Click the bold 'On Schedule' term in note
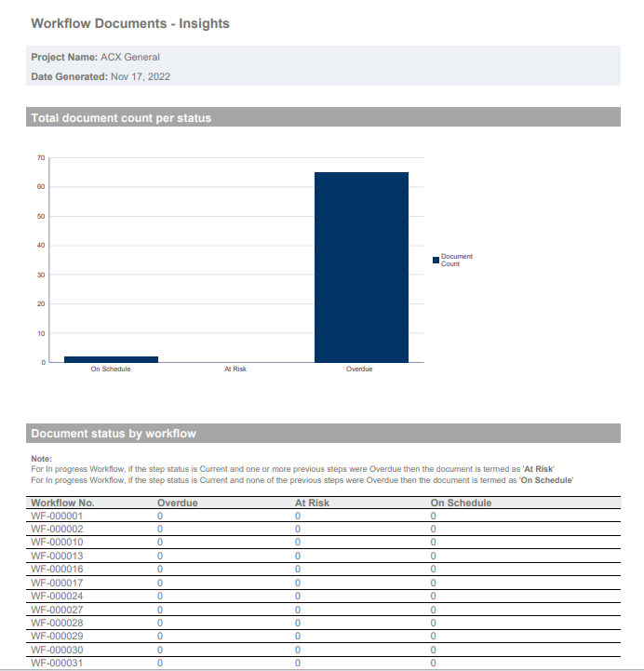Screen dimensions: 644x671 546,480
